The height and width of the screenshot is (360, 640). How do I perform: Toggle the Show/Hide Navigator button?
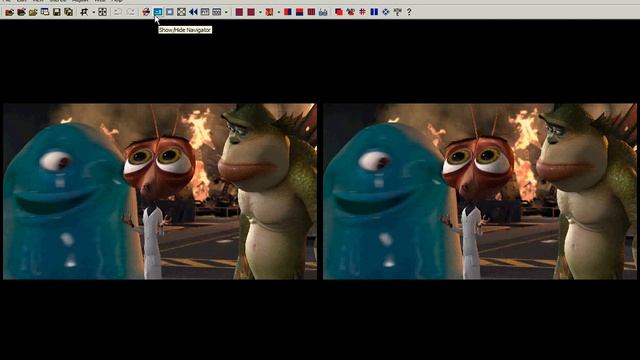click(158, 12)
